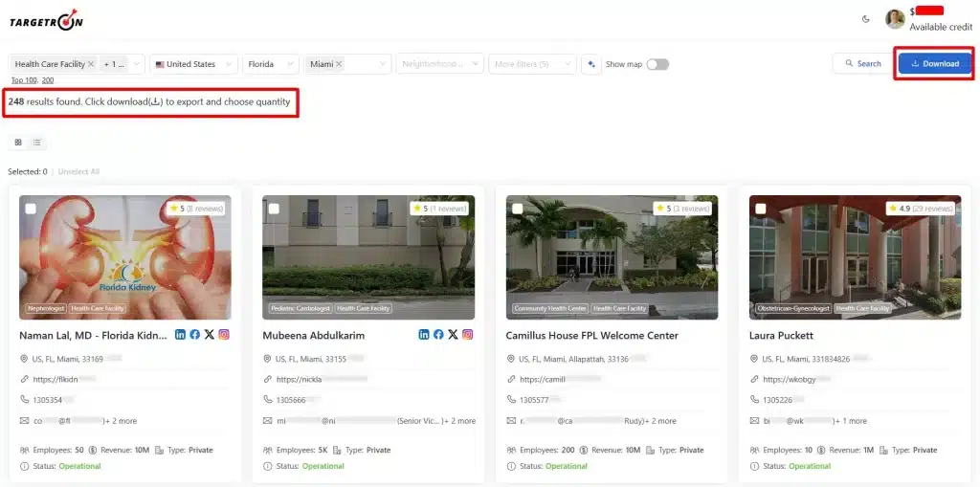Open Naman Lal Instagram icon
Image resolution: width=980 pixels, height=487 pixels.
pos(224,335)
